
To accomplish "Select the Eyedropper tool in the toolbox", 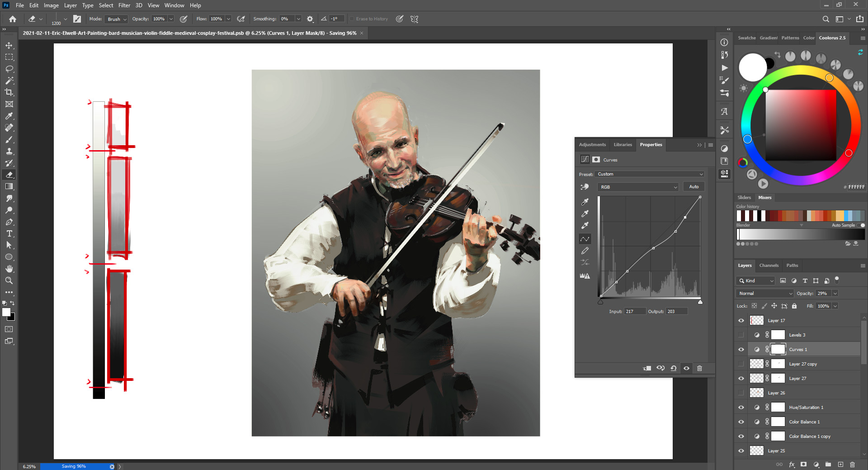I will (9, 116).
